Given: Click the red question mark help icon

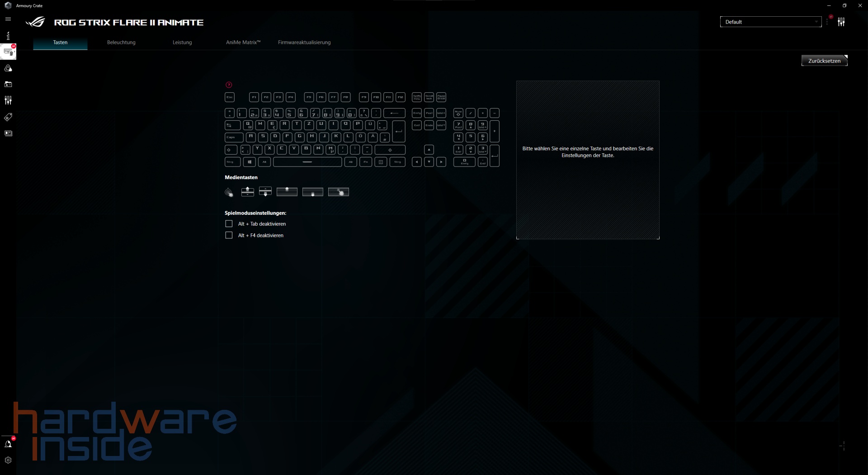Looking at the screenshot, I should pos(229,85).
